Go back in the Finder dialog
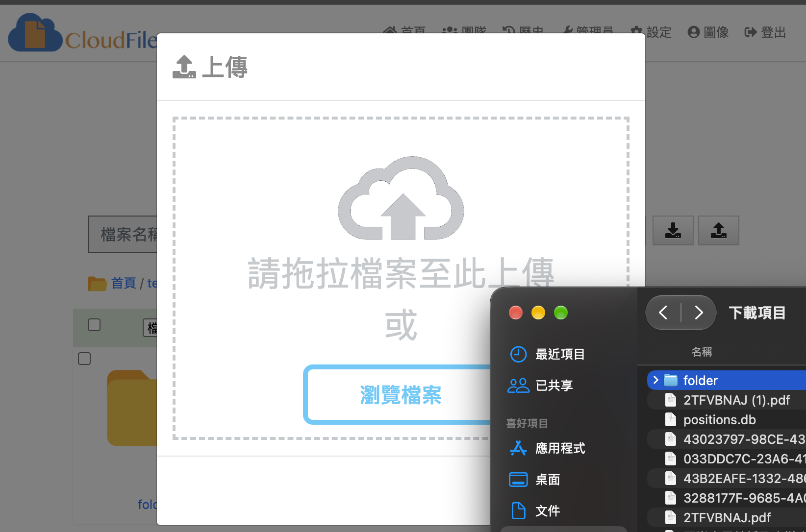 click(x=663, y=313)
